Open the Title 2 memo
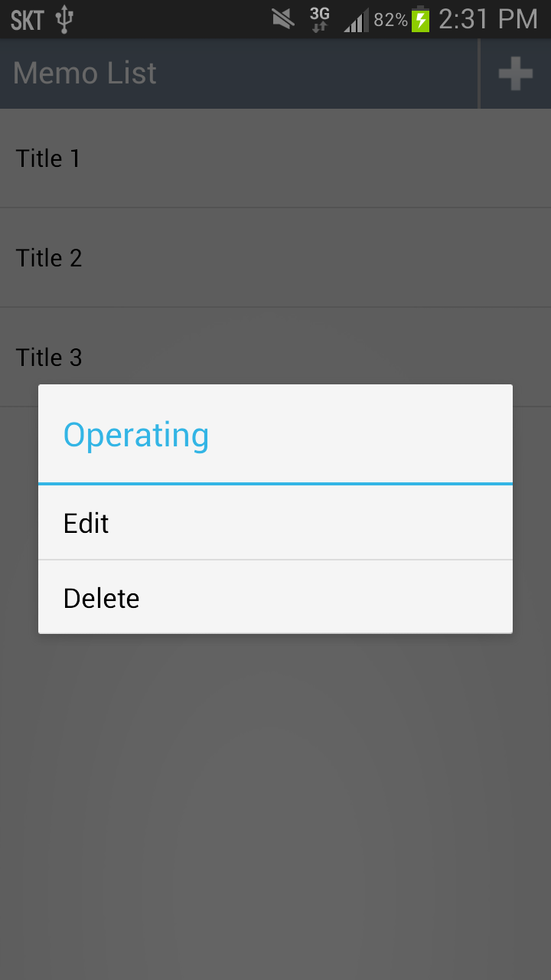 click(275, 257)
